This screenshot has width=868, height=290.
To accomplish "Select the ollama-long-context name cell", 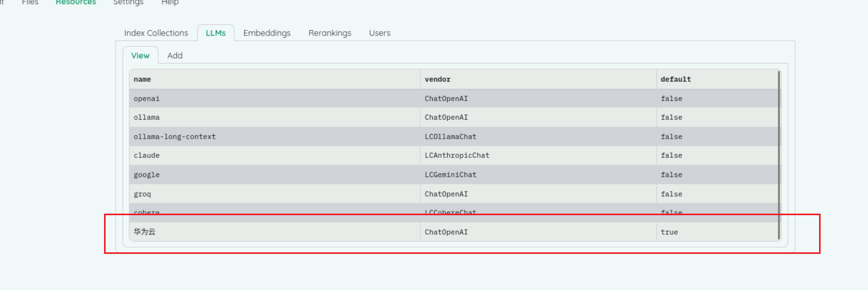I will point(275,137).
